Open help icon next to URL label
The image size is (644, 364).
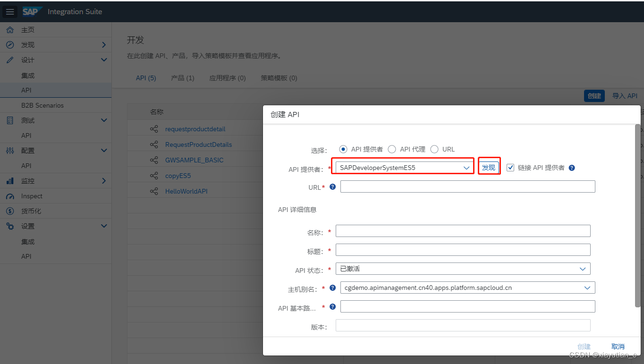(332, 186)
